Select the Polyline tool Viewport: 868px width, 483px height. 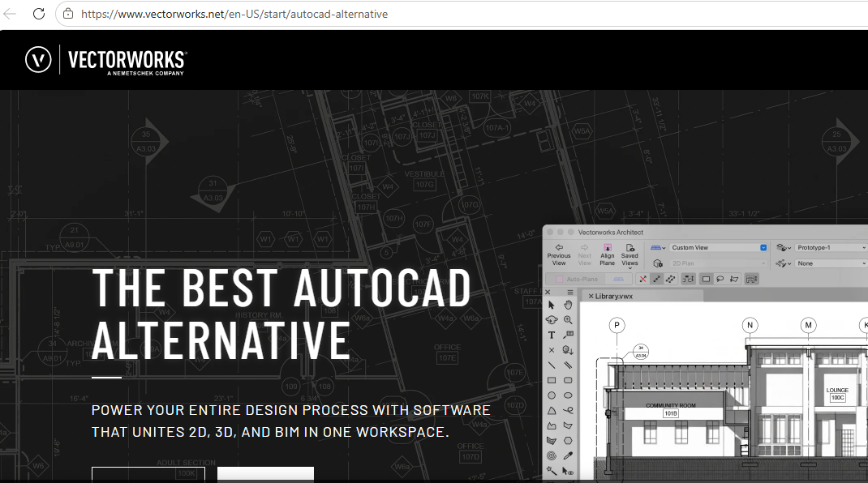click(x=552, y=425)
